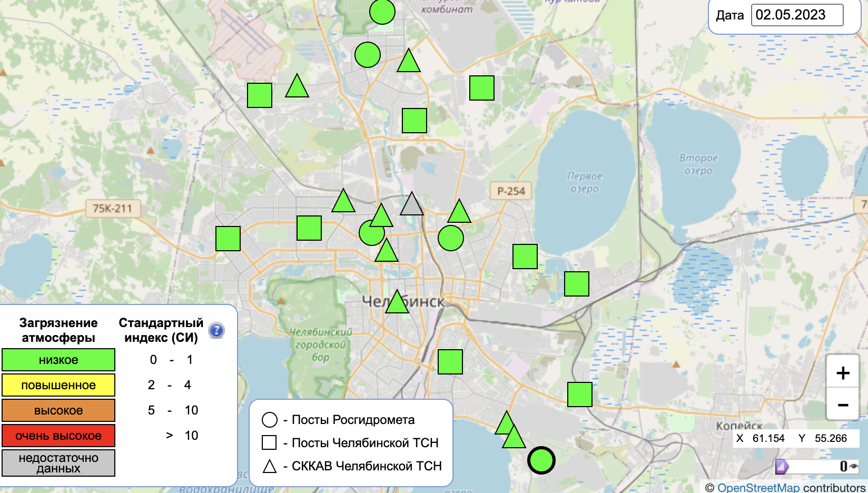Click the square marker on railway below Первое озеро
The width and height of the screenshot is (868, 493).
tap(577, 284)
